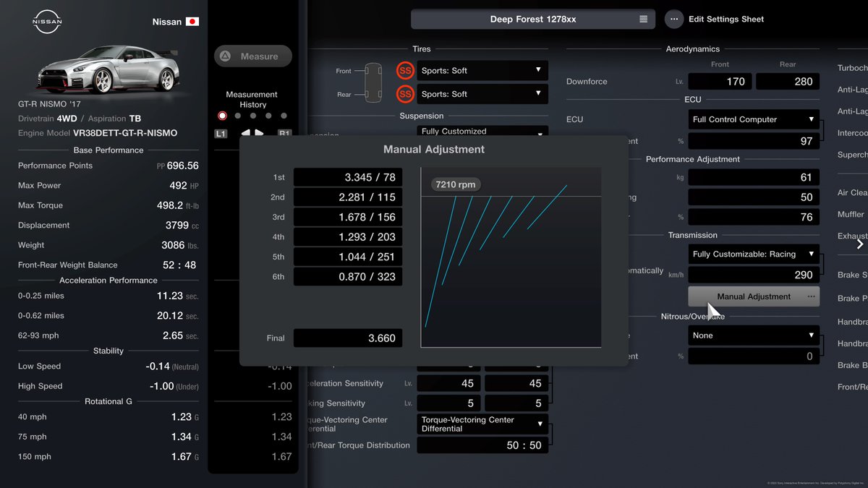Image resolution: width=868 pixels, height=488 pixels.
Task: Select the second measurement history dot
Action: (x=238, y=116)
